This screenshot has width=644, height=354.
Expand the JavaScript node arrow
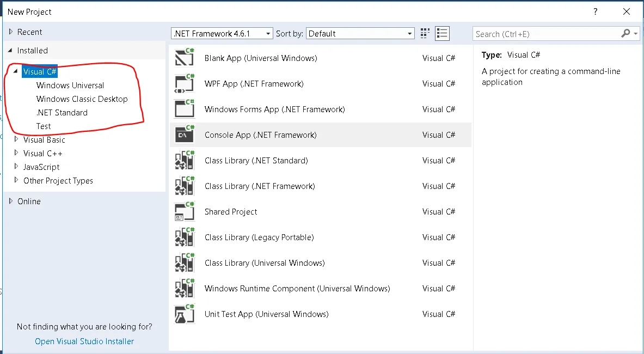tap(16, 166)
